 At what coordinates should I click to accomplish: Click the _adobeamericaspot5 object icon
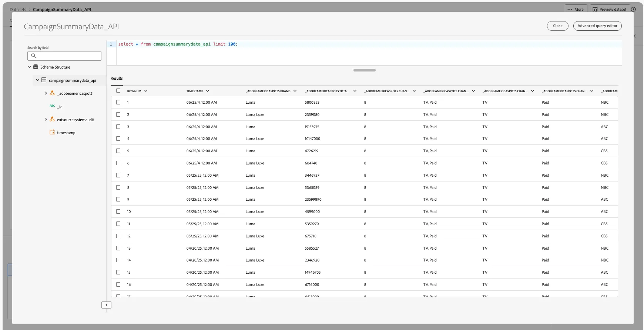tap(52, 93)
